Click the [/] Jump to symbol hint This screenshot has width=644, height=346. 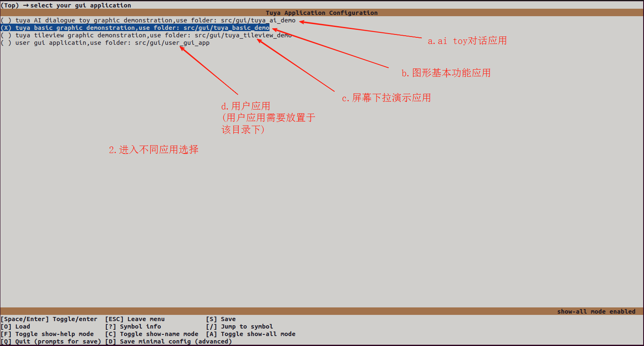click(x=240, y=327)
